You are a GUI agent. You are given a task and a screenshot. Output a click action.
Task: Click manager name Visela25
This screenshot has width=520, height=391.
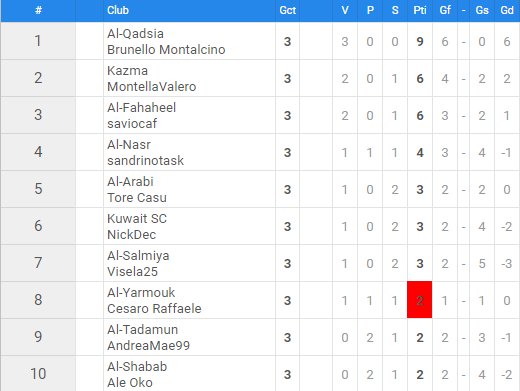(x=132, y=272)
